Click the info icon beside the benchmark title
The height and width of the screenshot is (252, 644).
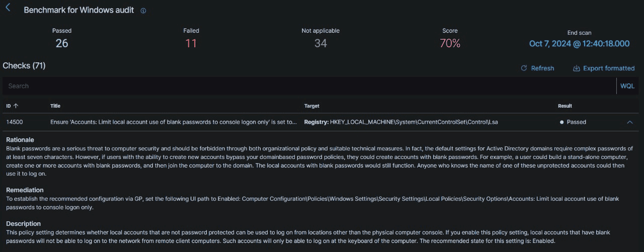tap(143, 11)
